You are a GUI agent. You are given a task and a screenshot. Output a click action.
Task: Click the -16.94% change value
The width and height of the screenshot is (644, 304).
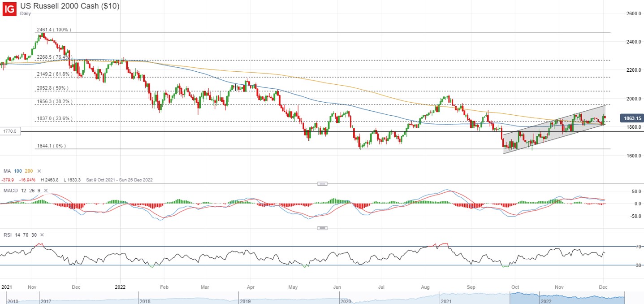click(27, 180)
